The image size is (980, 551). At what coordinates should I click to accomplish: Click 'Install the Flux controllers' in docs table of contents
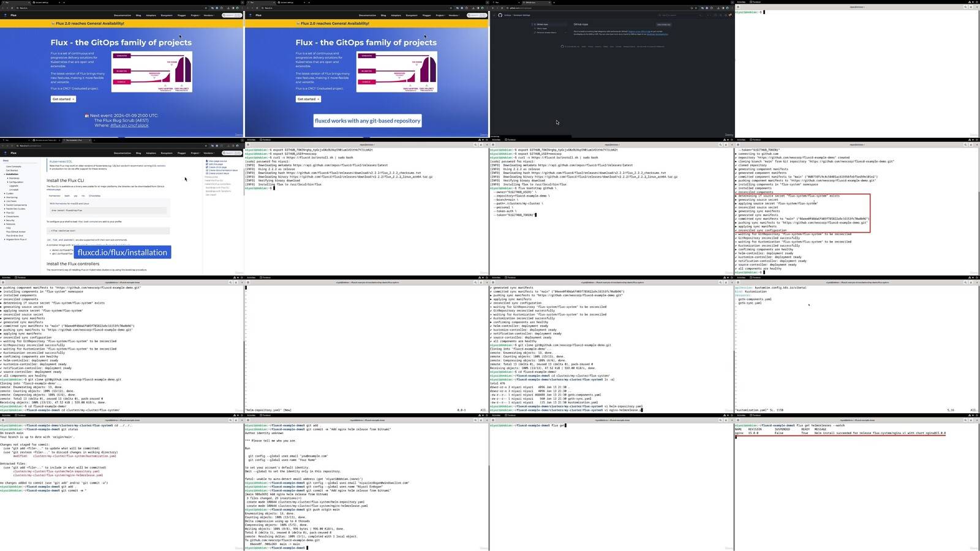[217, 184]
